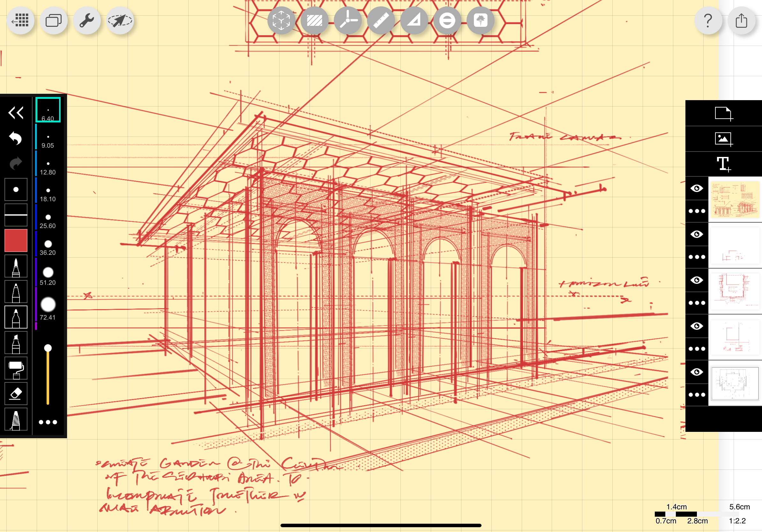Activate the lasso selection arrow tool
Screen dimensions: 762x532
[x=120, y=20]
